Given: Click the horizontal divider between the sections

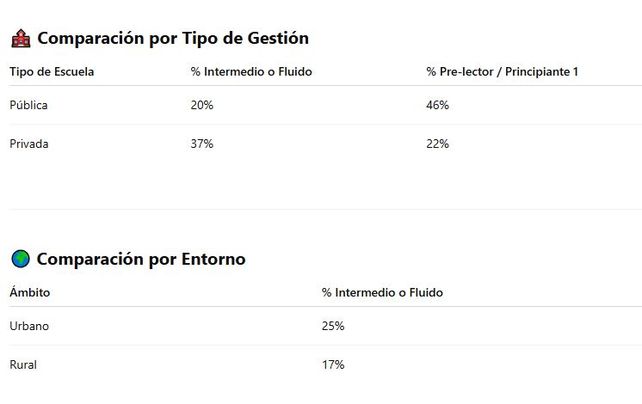Looking at the screenshot, I should click(326, 209).
